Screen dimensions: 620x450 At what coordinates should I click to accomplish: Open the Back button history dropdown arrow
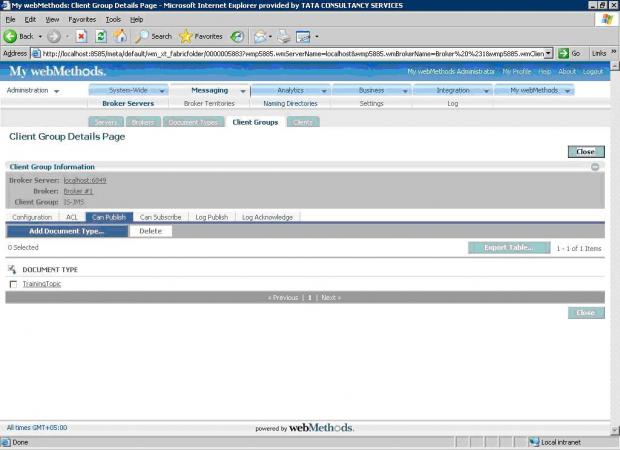(x=40, y=36)
